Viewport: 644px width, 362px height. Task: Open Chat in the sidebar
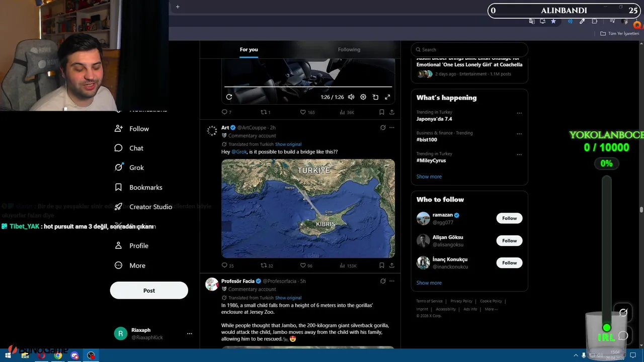click(x=129, y=148)
